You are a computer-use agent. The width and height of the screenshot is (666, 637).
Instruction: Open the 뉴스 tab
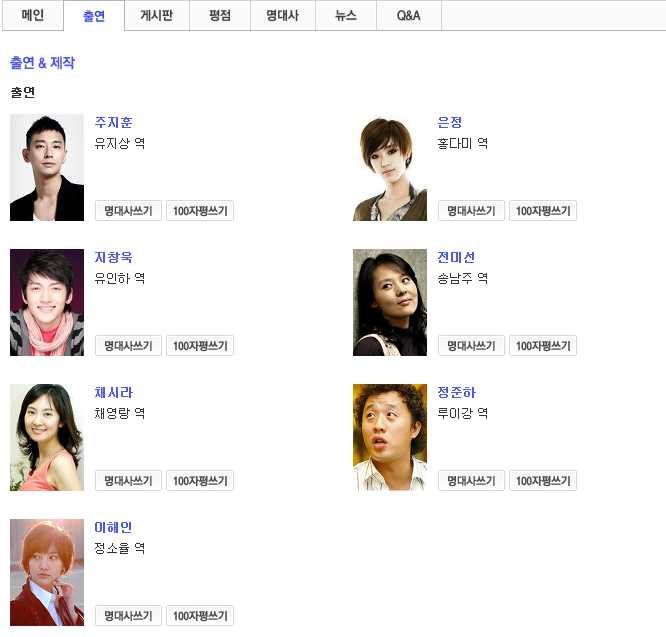click(x=346, y=15)
